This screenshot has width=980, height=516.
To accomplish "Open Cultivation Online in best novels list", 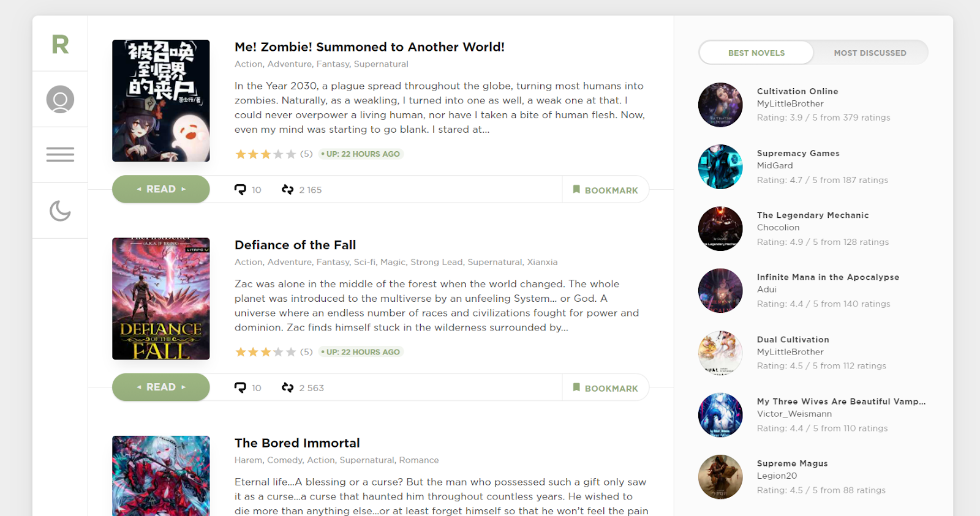I will point(797,91).
